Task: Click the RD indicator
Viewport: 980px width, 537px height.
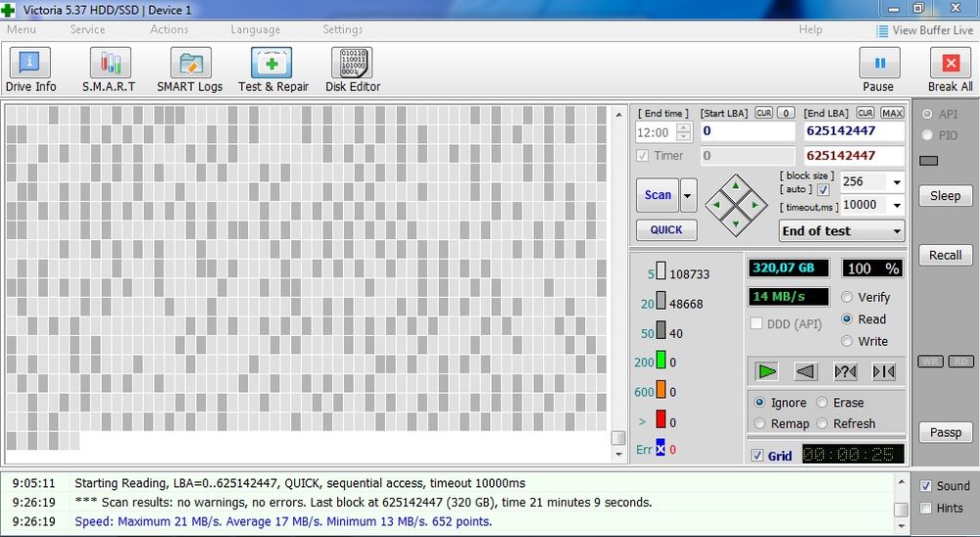Action: click(960, 362)
